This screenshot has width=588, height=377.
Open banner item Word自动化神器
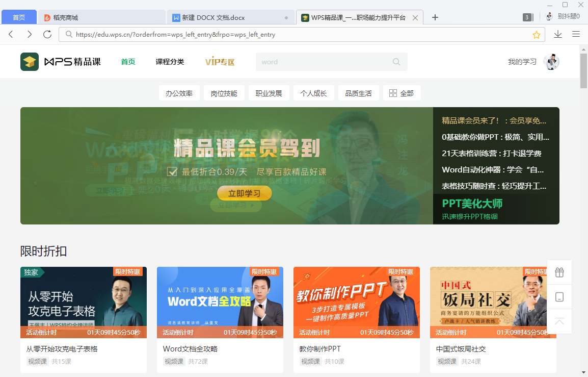[x=493, y=170]
